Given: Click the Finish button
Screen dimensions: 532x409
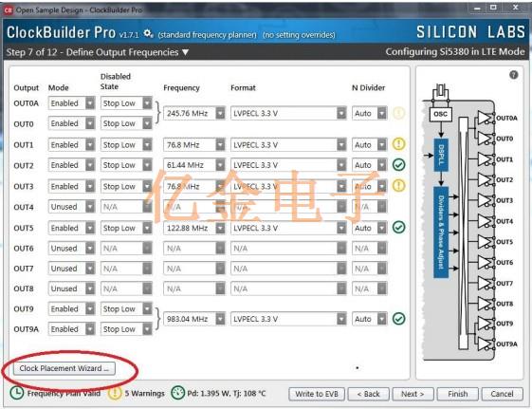Looking at the screenshot, I should pos(457,394).
